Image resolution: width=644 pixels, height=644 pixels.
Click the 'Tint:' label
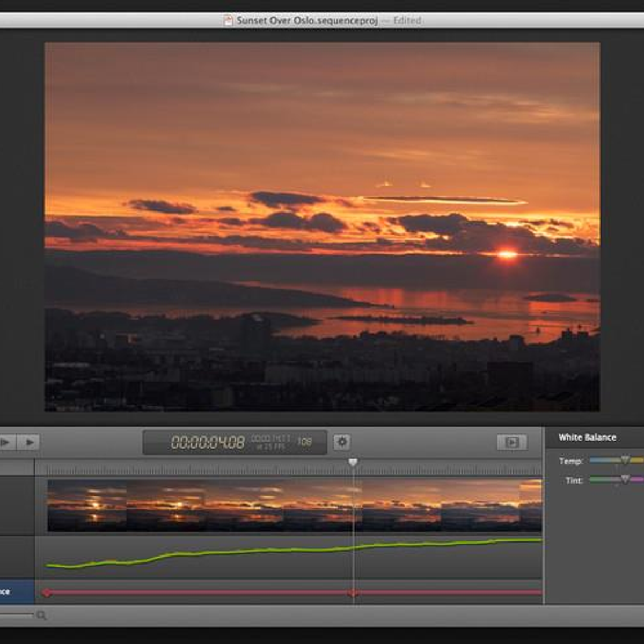click(574, 480)
